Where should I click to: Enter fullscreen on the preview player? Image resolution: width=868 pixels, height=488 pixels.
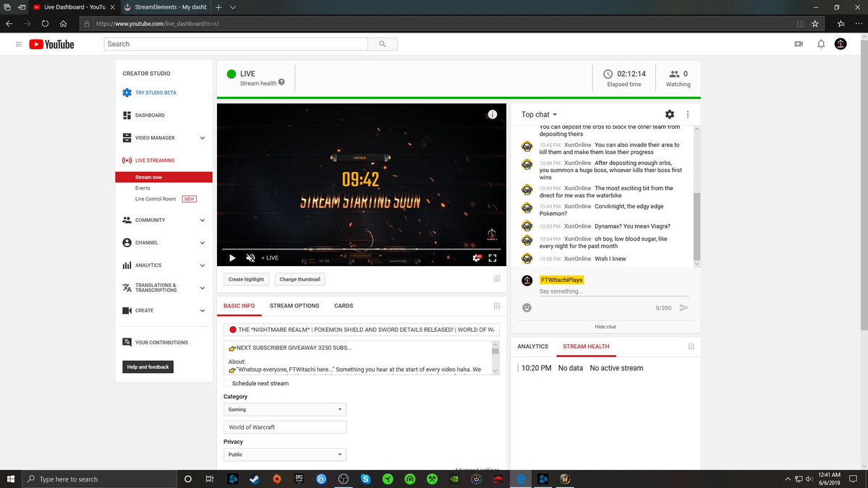click(493, 257)
